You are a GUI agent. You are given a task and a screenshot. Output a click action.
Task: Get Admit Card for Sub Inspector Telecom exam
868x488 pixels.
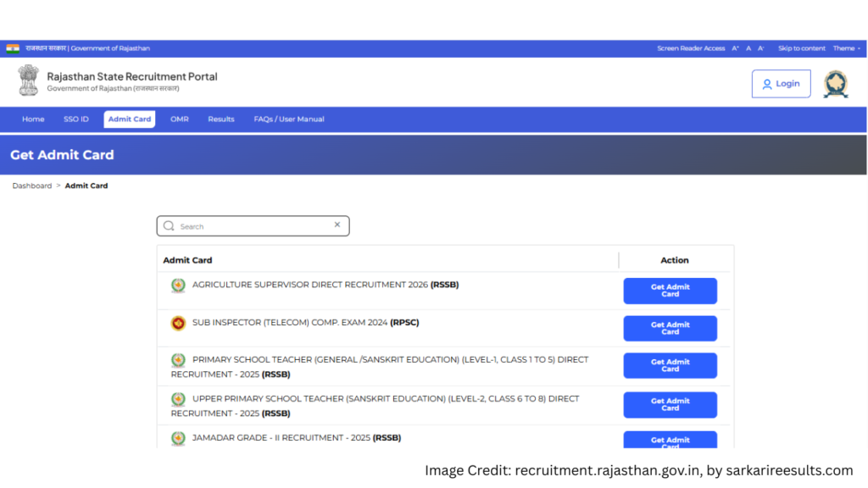(x=670, y=328)
